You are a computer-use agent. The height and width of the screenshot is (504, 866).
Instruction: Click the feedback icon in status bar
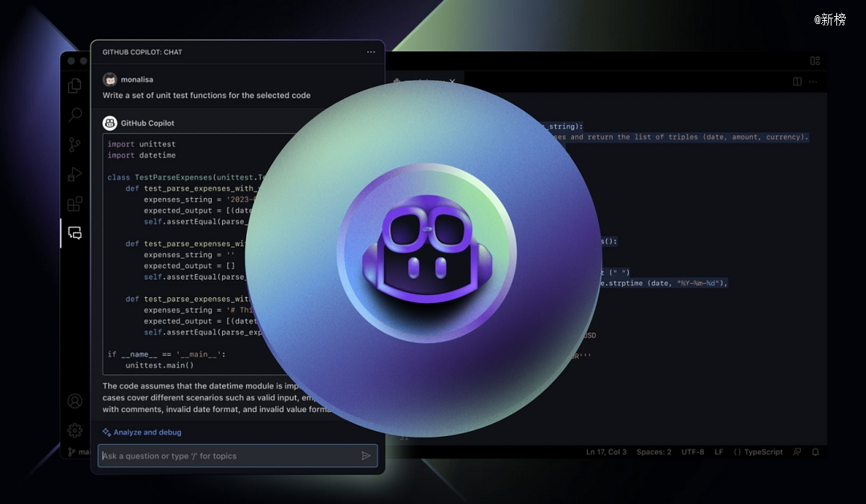797,452
